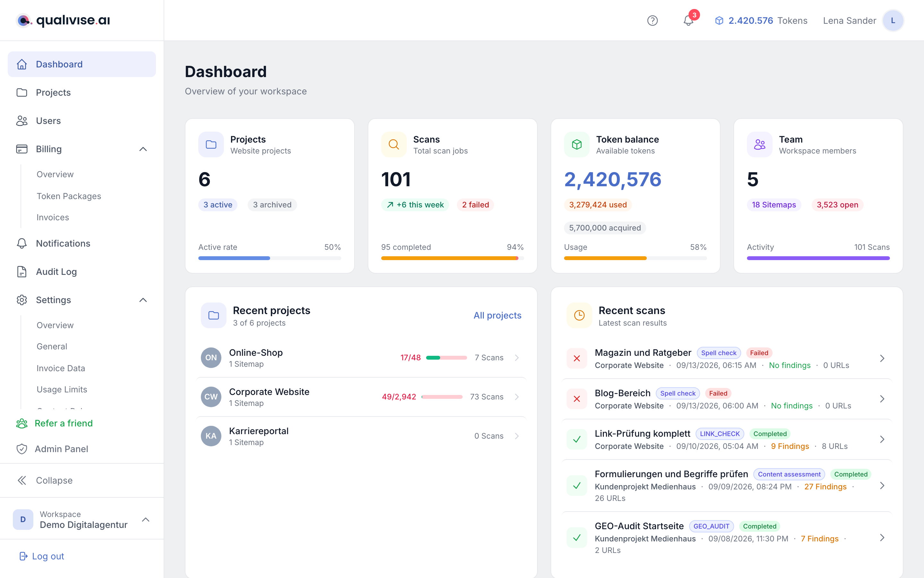Click the All projects link

pos(497,315)
